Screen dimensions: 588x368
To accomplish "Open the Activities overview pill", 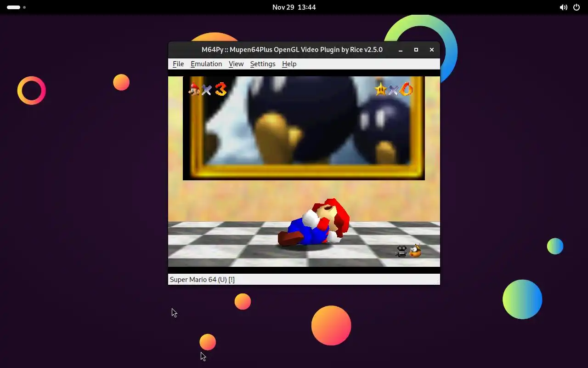I will coord(16,7).
